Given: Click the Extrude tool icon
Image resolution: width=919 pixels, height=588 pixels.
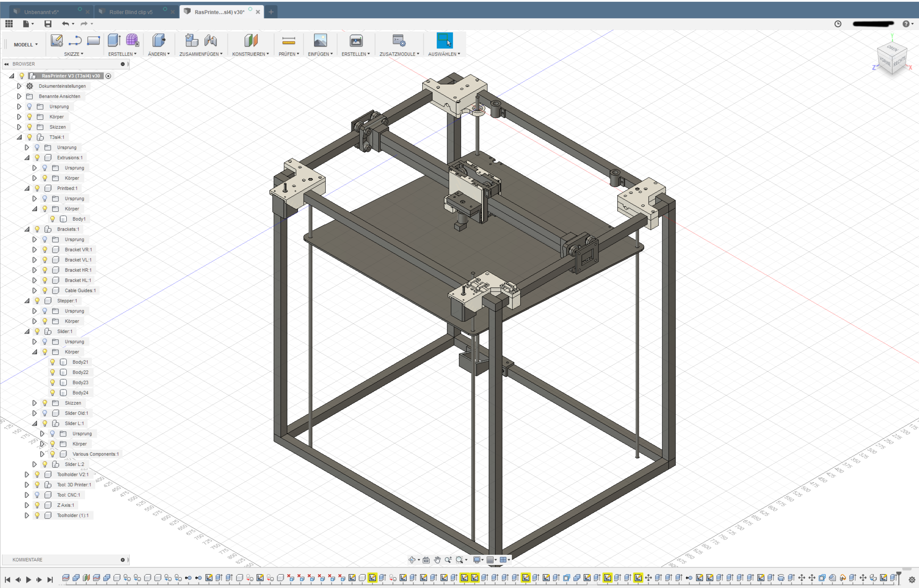Looking at the screenshot, I should 114,41.
